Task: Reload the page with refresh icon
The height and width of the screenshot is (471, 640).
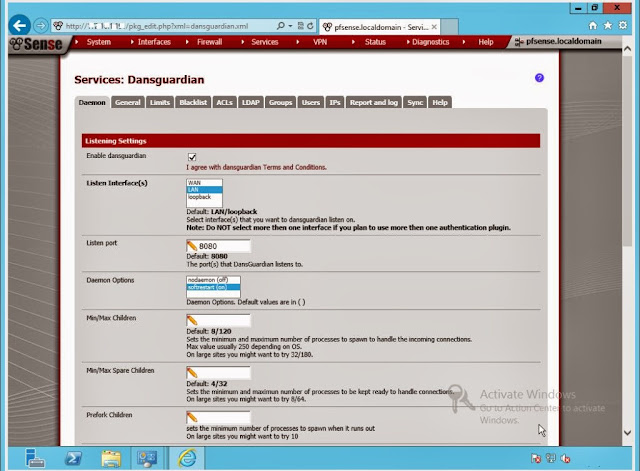Action: pos(310,26)
